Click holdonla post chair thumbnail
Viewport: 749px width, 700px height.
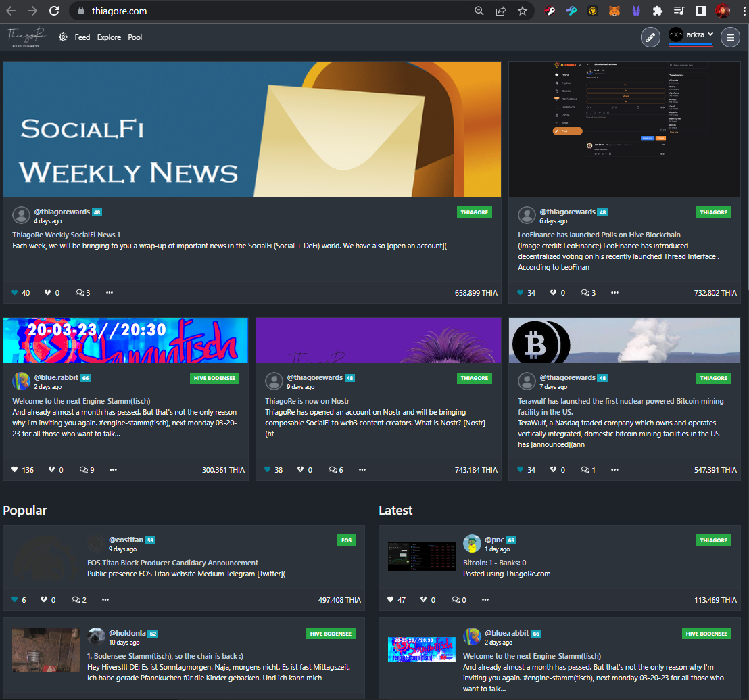coord(46,650)
